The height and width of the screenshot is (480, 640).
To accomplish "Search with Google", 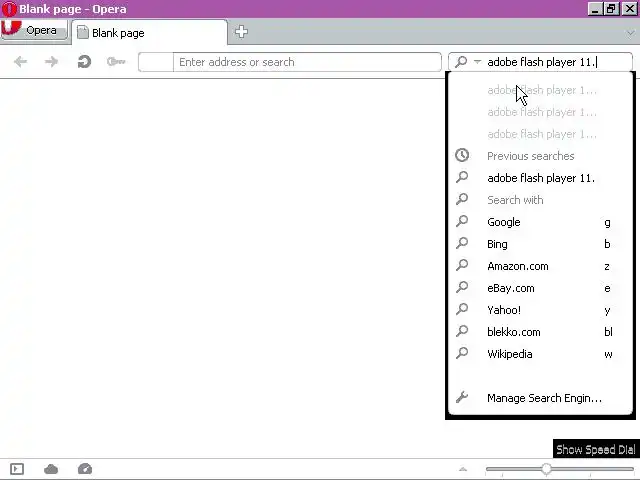I will [541, 222].
